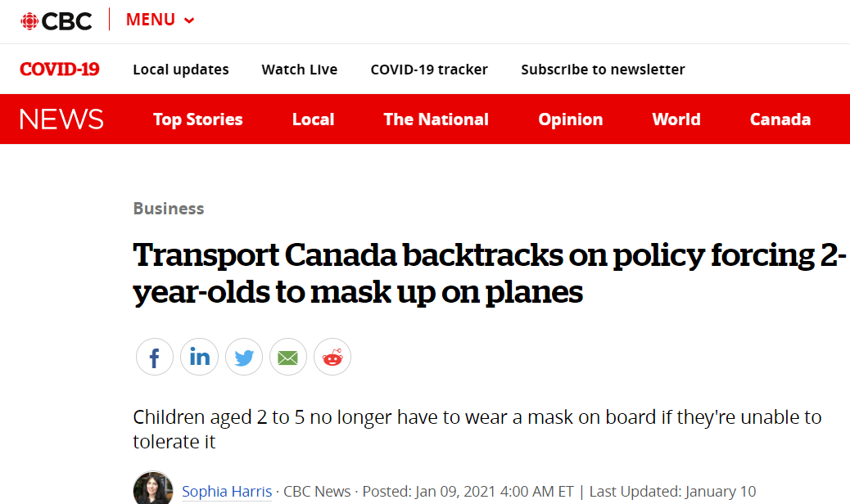Screen dimensions: 850x504
Task: Open the COVID-19 tracker
Action: click(429, 70)
